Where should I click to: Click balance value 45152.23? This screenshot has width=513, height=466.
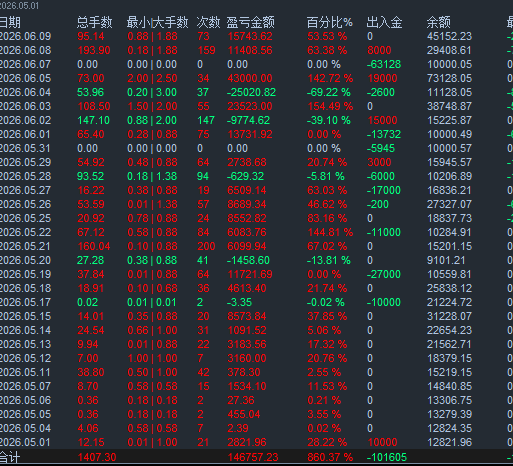(450, 36)
